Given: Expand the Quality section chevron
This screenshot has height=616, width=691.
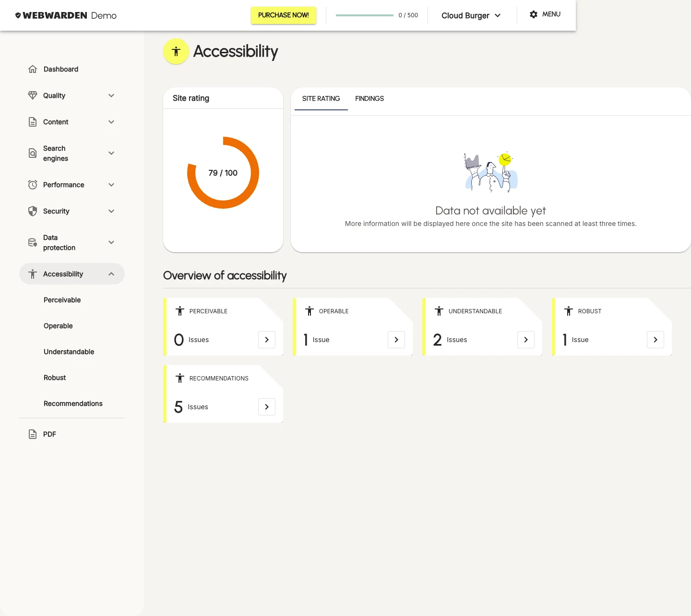Looking at the screenshot, I should 111,95.
